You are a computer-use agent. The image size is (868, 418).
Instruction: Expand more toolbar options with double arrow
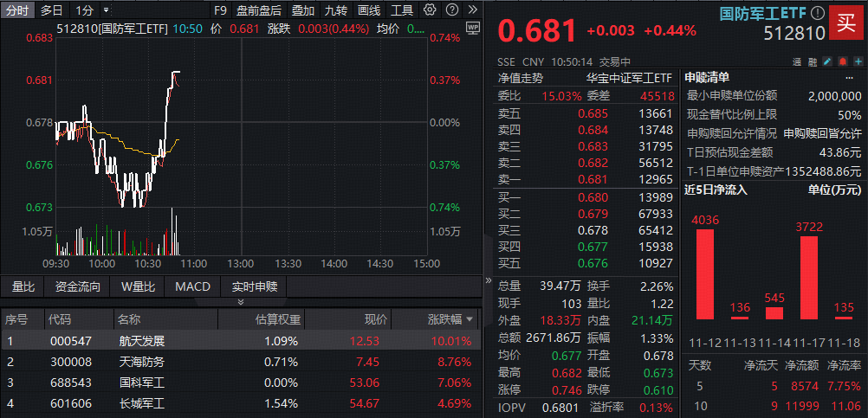470,10
